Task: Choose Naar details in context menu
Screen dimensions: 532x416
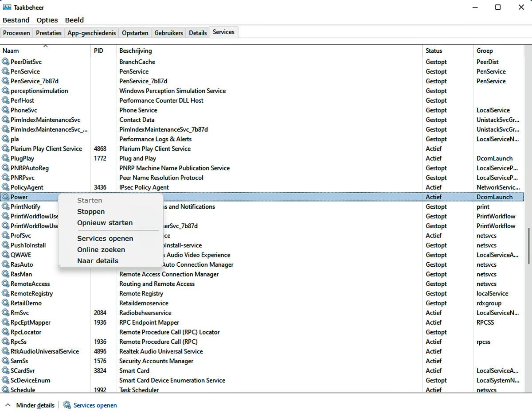Action: 98,260
